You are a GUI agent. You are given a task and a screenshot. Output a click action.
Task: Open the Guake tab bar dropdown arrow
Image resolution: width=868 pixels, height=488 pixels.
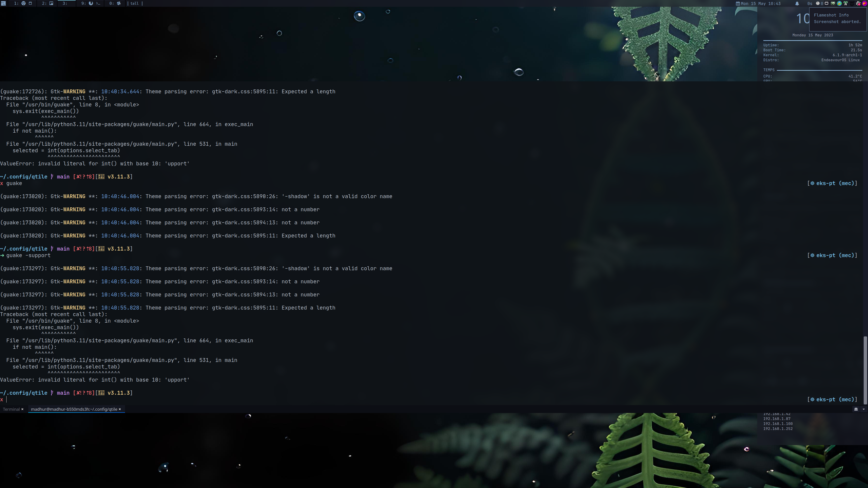[863, 409]
